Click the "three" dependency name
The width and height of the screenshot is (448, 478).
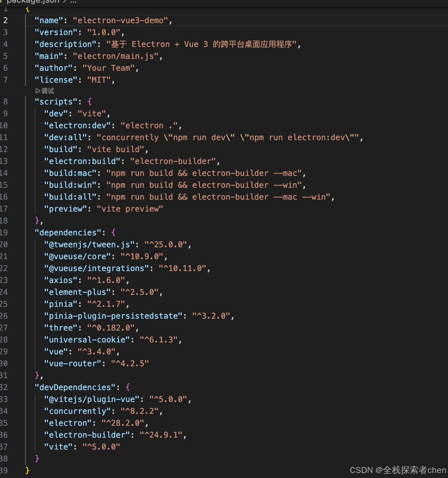pos(61,328)
